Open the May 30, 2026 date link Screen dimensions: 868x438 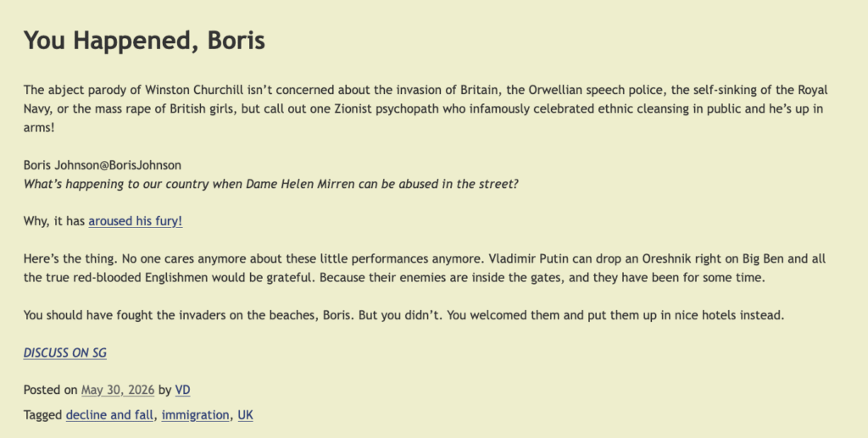(118, 390)
